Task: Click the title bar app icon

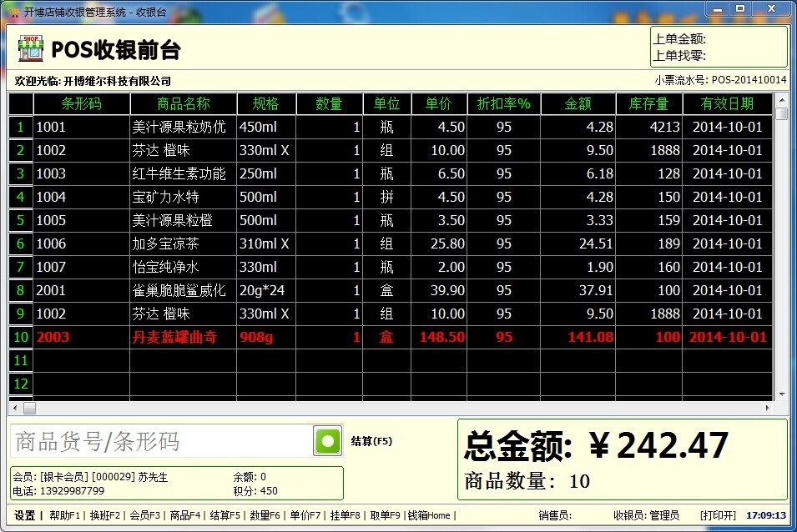Action: (14, 12)
